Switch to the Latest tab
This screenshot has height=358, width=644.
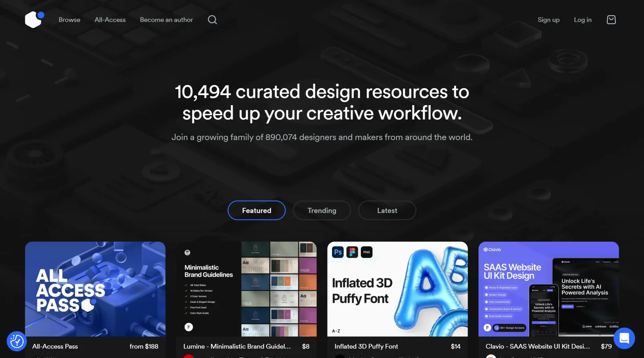[x=387, y=210]
